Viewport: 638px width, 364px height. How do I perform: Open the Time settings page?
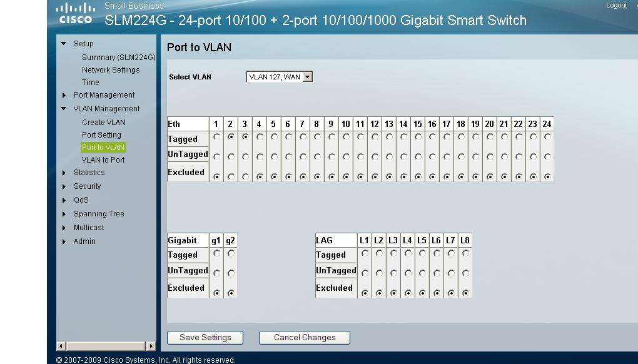tap(90, 83)
